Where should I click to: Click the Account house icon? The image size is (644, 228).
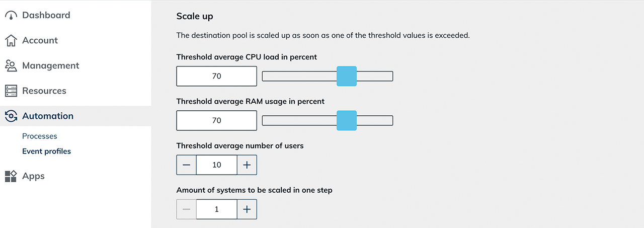click(x=11, y=41)
